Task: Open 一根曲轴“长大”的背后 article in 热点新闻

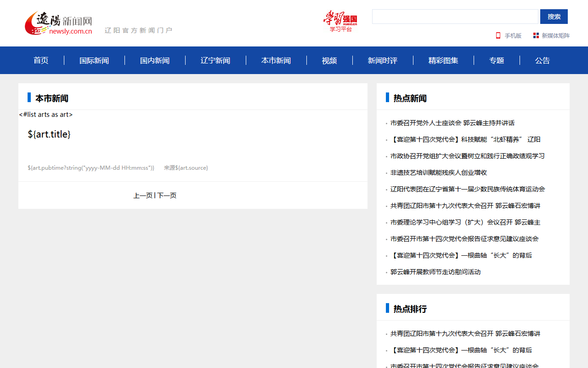Action: pos(461,255)
